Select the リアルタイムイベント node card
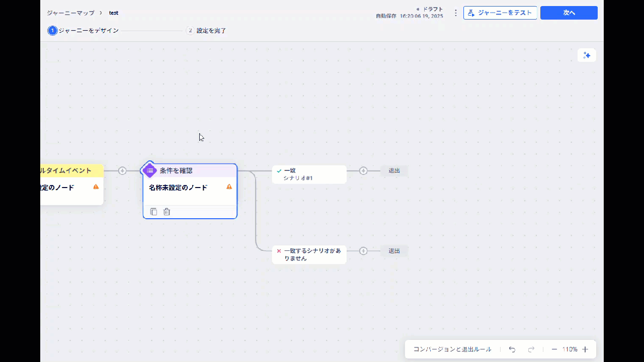This screenshot has width=644, height=362. pyautogui.click(x=72, y=184)
